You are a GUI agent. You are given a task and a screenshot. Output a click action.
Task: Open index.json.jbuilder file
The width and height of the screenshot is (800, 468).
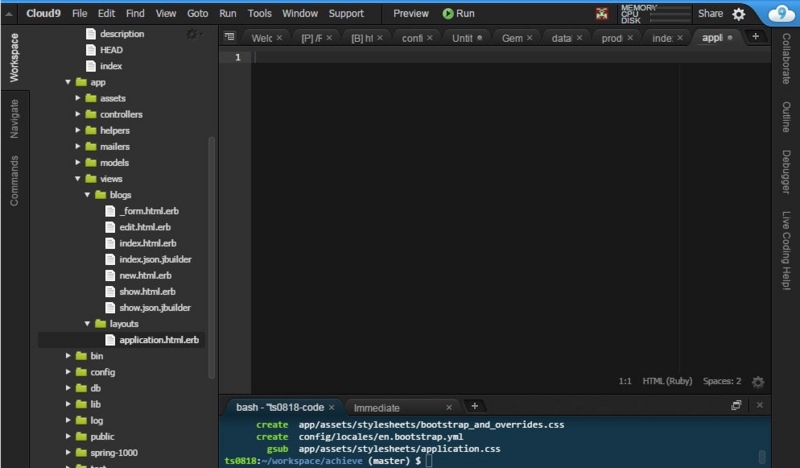click(x=155, y=259)
